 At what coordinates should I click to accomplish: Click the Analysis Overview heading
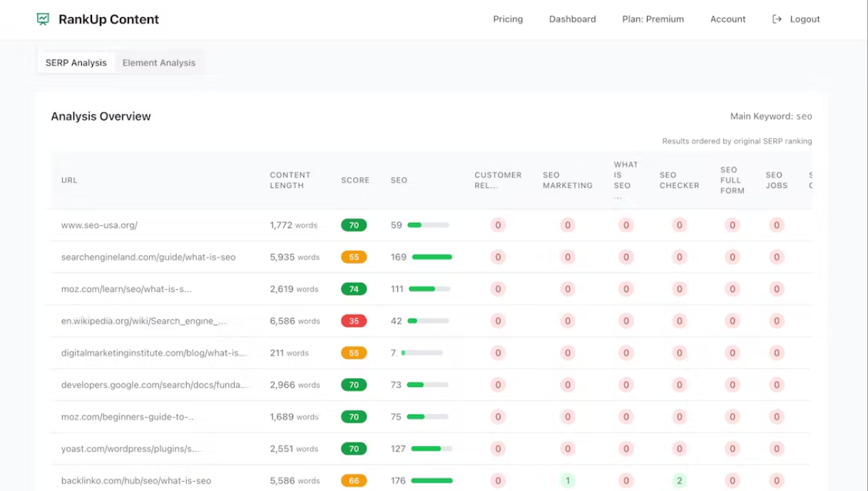click(101, 116)
